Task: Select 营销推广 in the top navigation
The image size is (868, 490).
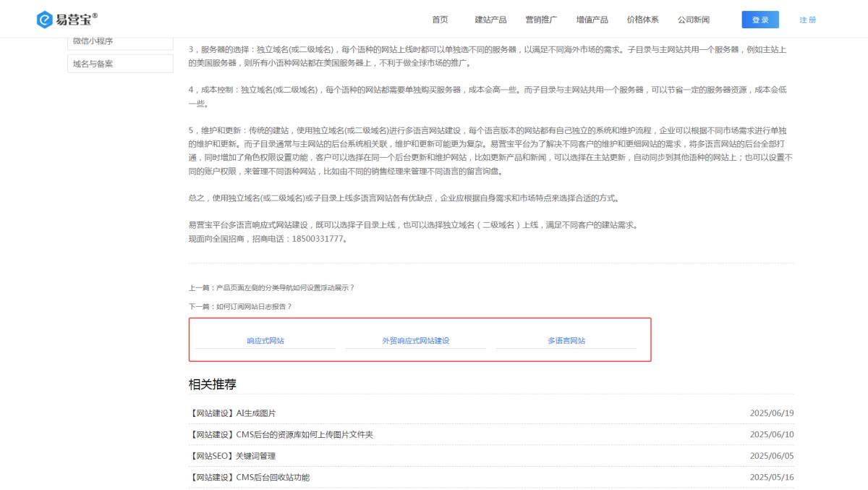Action: coord(541,20)
